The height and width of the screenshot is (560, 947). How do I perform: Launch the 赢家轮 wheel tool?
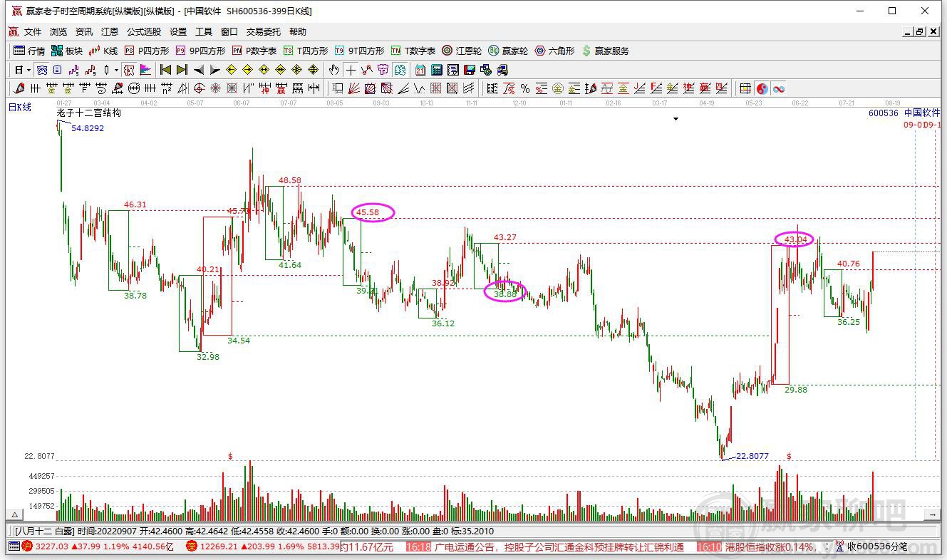pos(508,51)
